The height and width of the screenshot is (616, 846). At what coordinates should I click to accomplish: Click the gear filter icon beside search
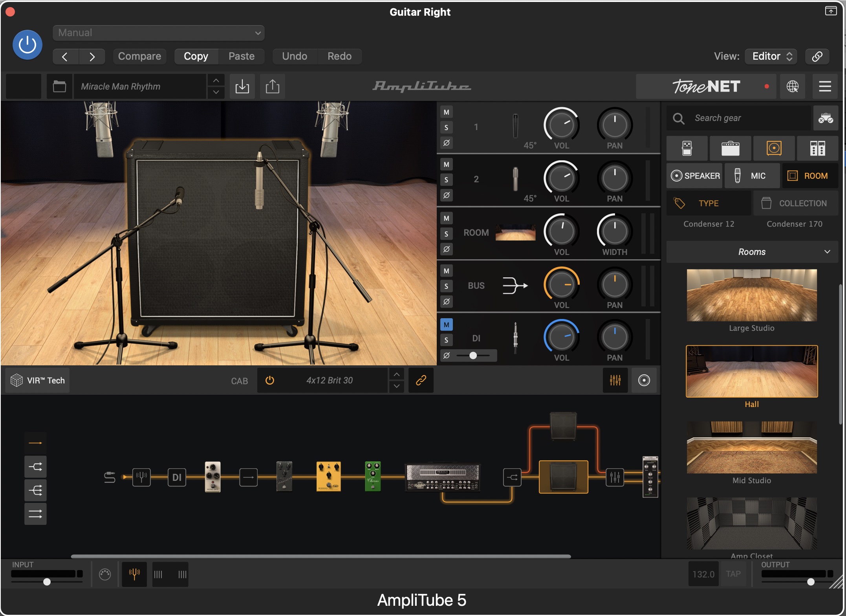click(x=826, y=118)
